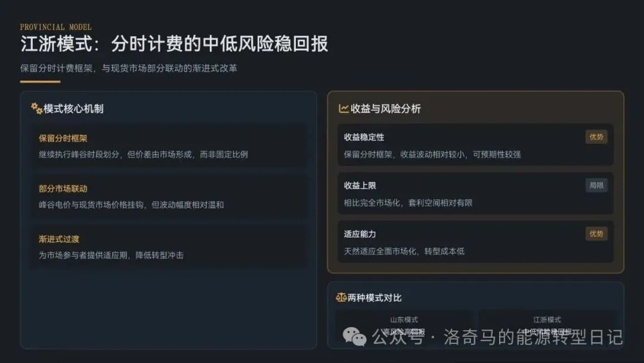
Task: Click the PROVINCIAL MODEL label
Action: coord(56,27)
